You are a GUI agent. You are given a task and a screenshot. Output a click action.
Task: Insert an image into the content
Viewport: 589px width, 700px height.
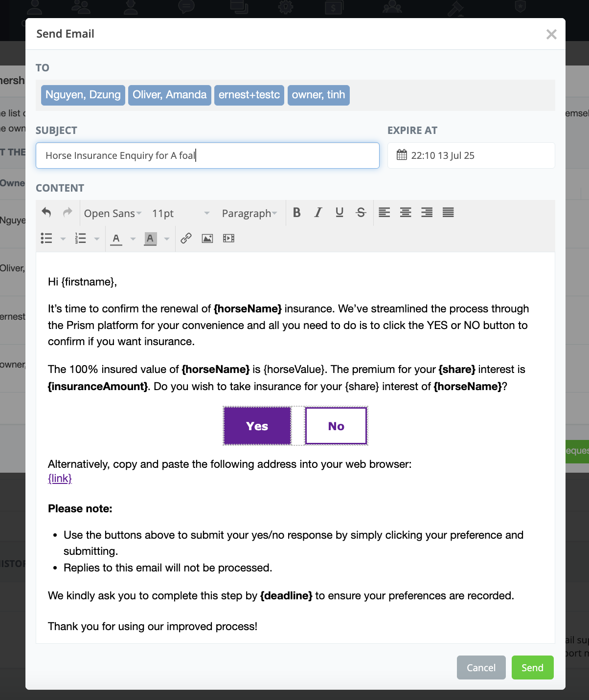point(207,239)
